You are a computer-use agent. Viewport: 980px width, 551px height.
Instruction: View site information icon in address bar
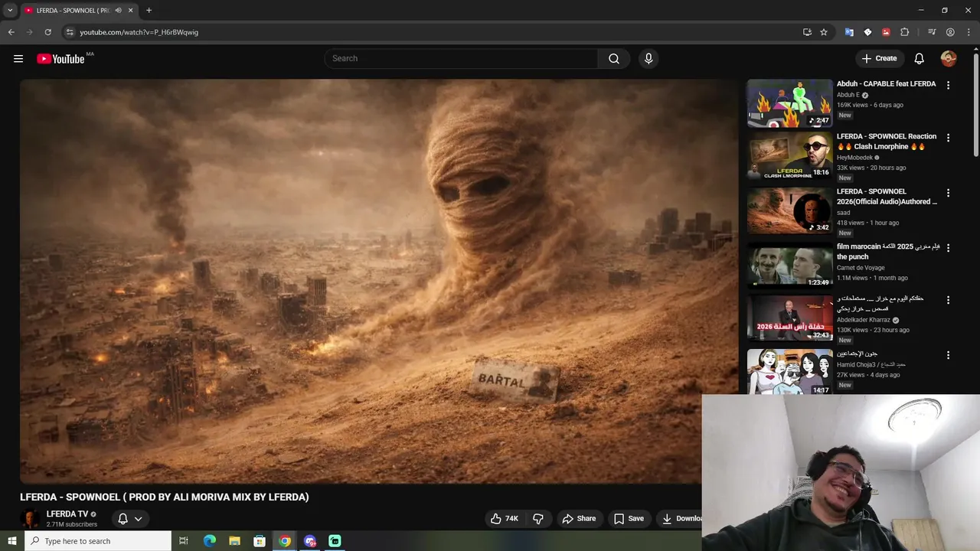click(69, 32)
